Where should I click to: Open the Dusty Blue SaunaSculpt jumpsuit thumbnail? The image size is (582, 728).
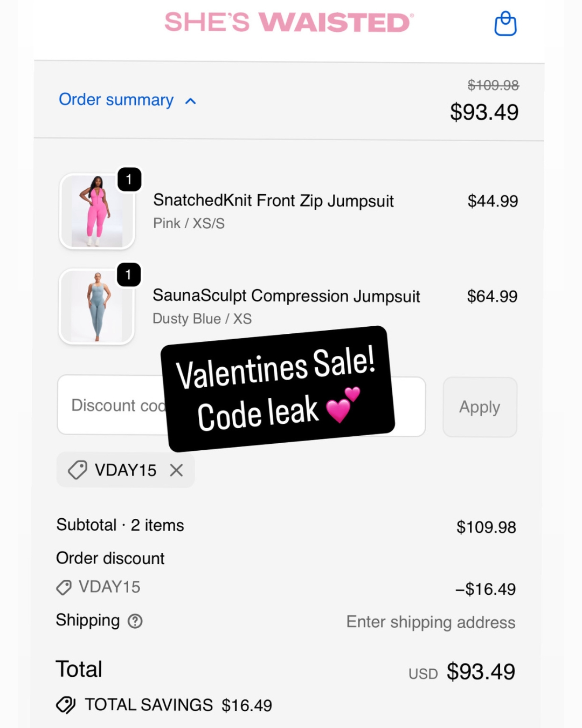[x=97, y=306]
